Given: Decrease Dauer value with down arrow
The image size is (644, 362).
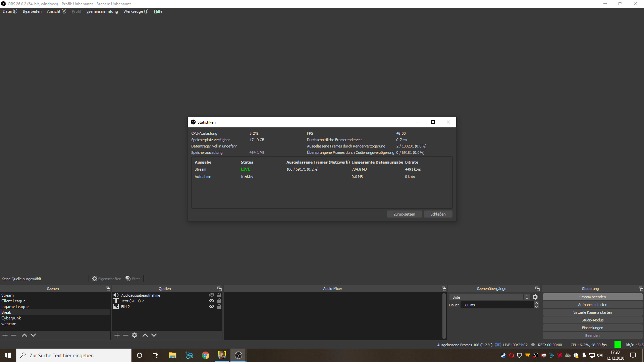Looking at the screenshot, I should pos(536,307).
